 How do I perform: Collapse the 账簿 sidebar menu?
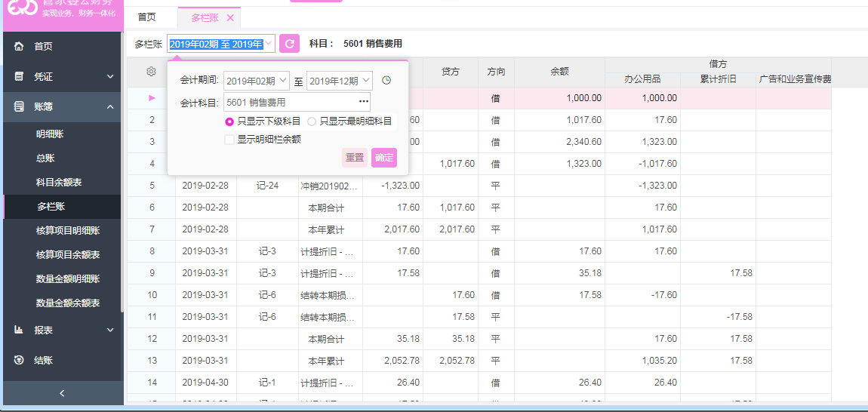coord(110,106)
